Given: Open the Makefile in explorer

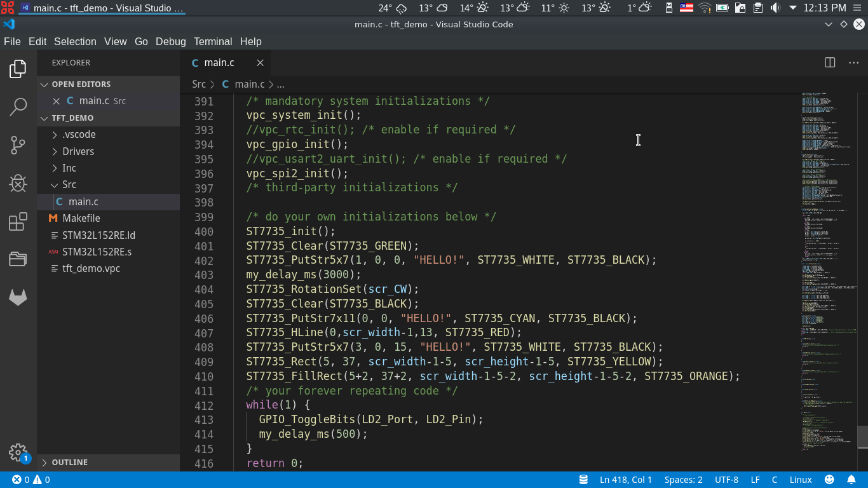Looking at the screenshot, I should [x=81, y=218].
